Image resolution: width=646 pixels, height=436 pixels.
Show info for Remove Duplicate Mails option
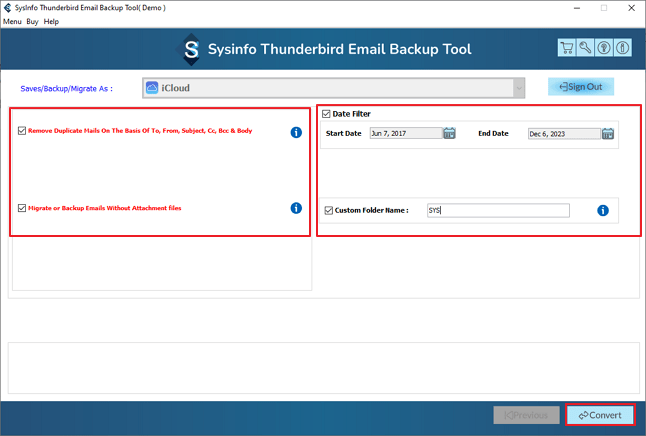click(x=296, y=132)
